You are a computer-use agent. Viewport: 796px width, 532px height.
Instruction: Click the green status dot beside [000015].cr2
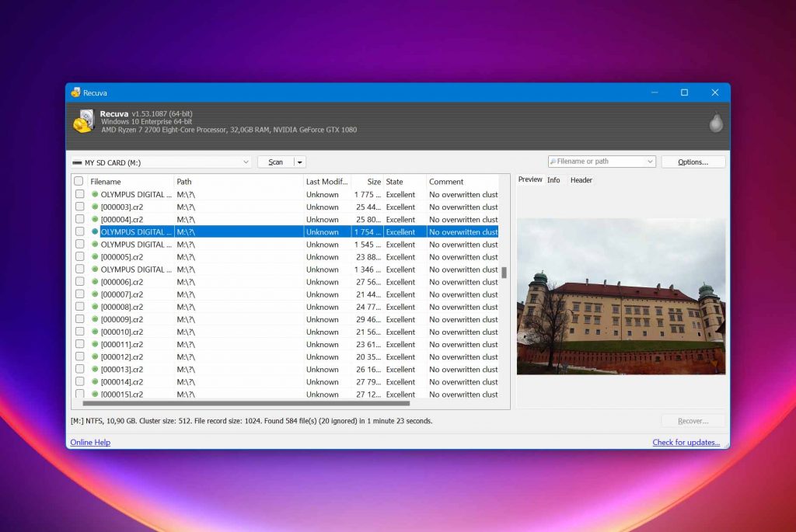point(94,394)
